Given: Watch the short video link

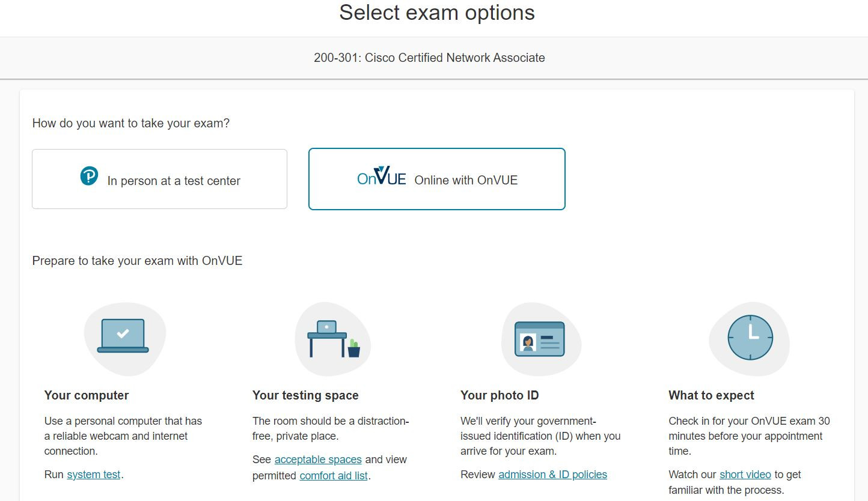Looking at the screenshot, I should pos(745,475).
